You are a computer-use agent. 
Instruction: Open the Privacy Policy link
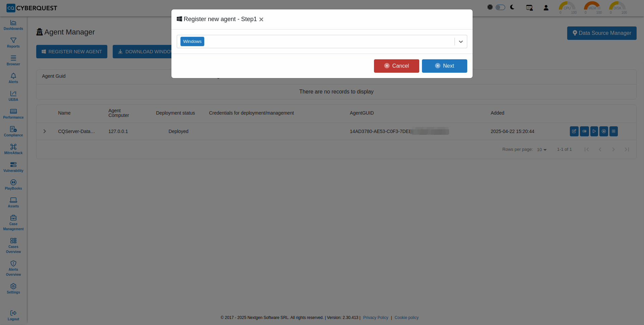click(375, 318)
